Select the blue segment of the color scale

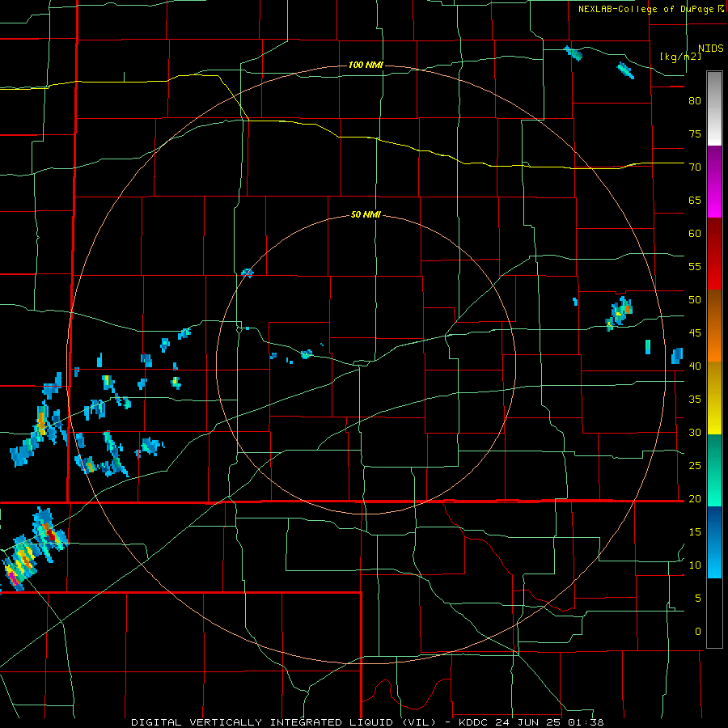pos(714,542)
